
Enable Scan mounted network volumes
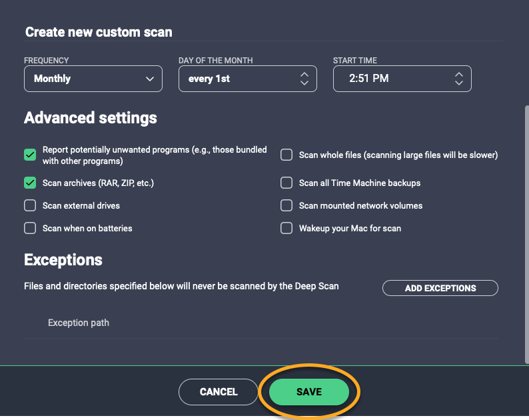coord(286,205)
